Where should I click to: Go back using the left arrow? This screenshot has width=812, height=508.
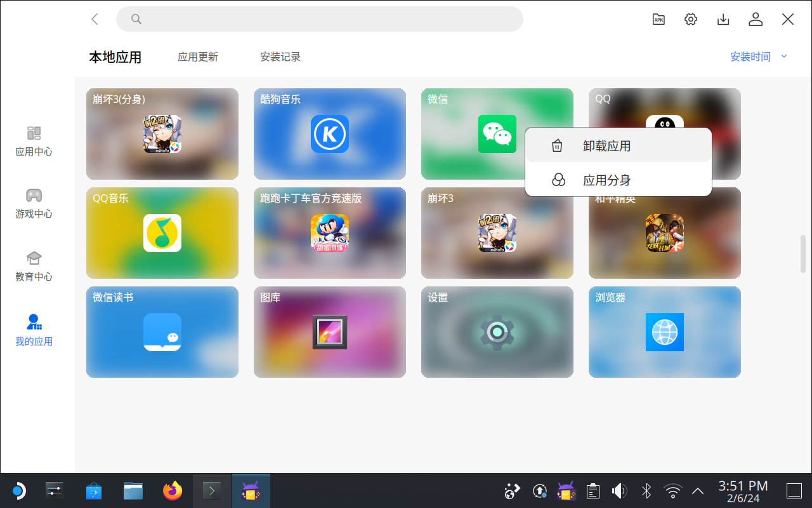95,19
